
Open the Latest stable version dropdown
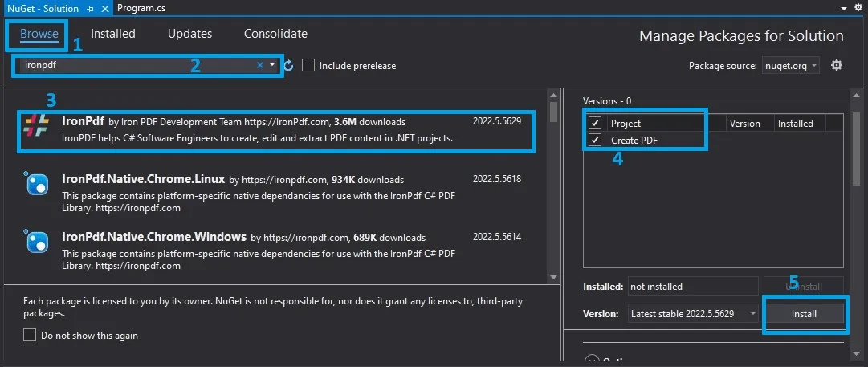click(693, 314)
